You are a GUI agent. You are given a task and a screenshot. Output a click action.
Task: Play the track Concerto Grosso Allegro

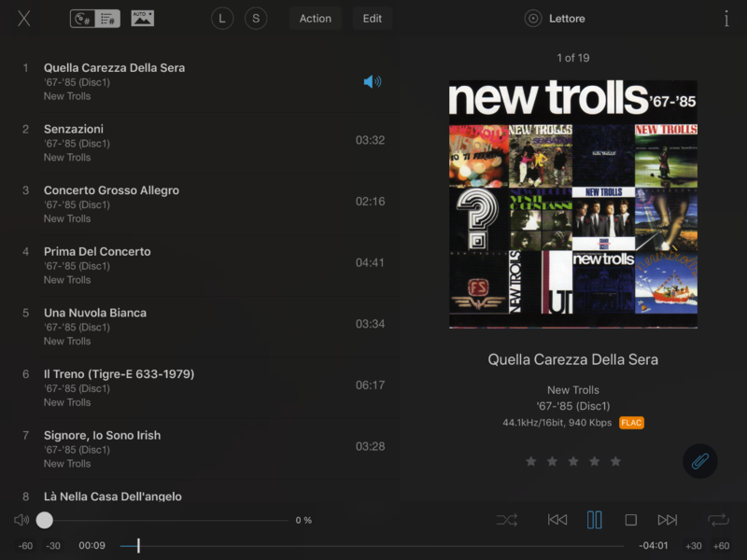111,190
